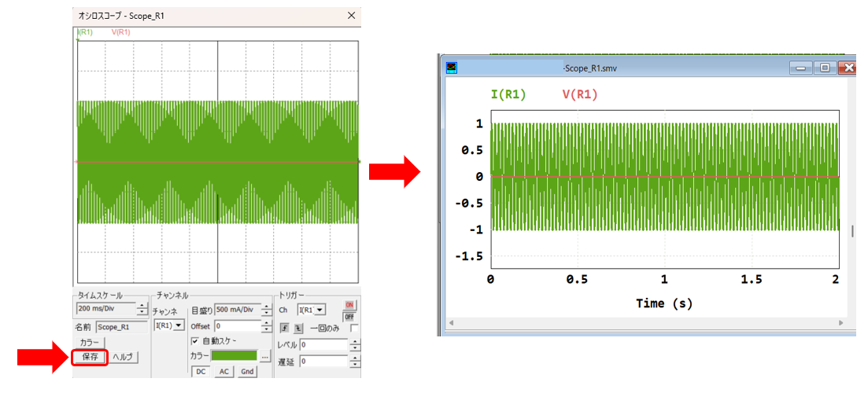This screenshot has height=393, width=868.
Task: Open ヘルプ help
Action: click(x=123, y=357)
